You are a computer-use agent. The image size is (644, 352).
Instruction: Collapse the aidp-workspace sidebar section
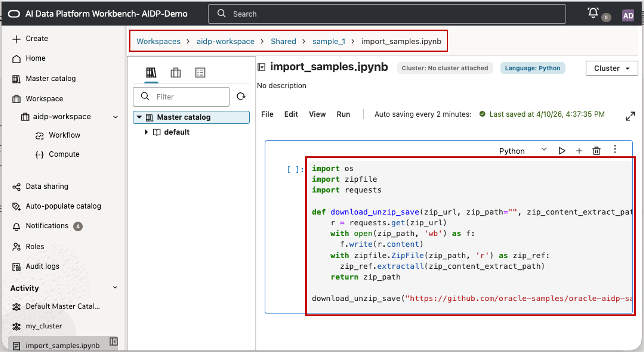point(115,117)
